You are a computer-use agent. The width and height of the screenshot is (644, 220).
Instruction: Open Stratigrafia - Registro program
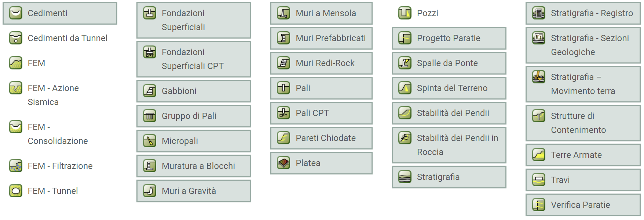(583, 13)
